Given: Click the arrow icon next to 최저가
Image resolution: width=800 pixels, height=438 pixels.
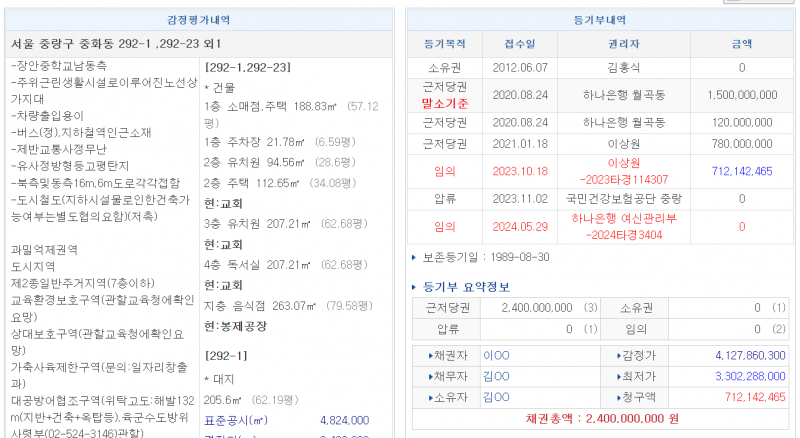Looking at the screenshot, I should click(618, 376).
